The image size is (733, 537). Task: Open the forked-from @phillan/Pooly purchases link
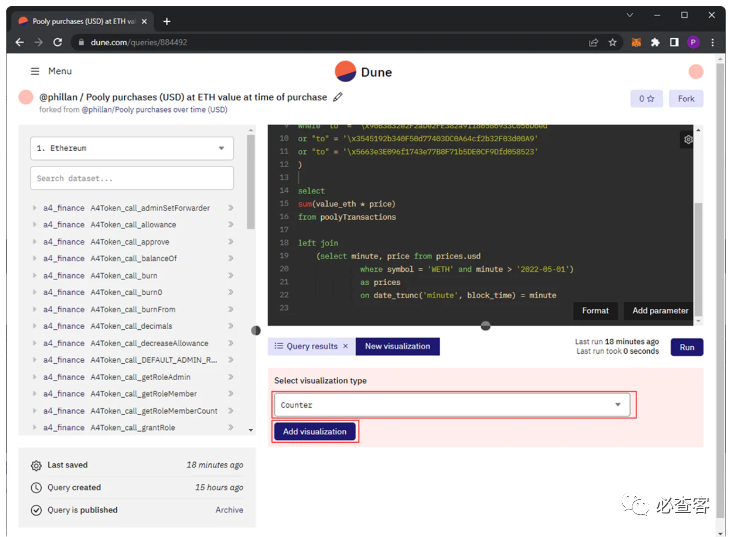click(x=154, y=110)
